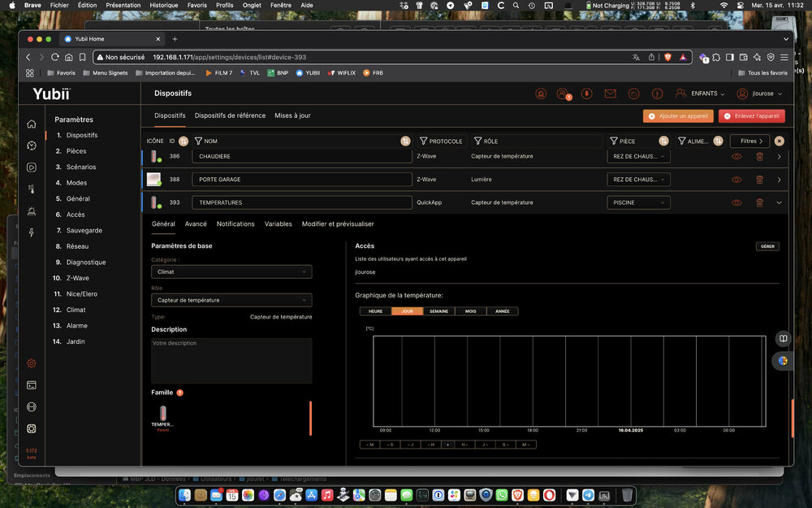Click the Description text area
The image size is (812, 508).
[231, 360]
